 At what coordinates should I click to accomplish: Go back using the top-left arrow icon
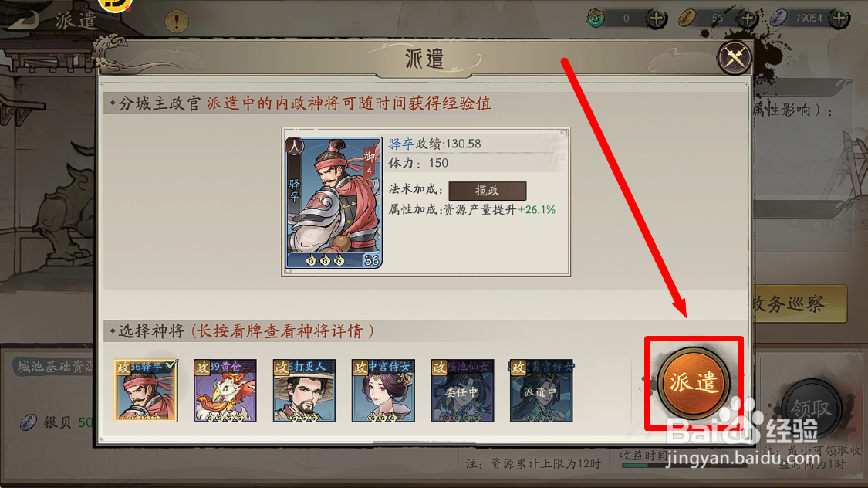[22, 20]
